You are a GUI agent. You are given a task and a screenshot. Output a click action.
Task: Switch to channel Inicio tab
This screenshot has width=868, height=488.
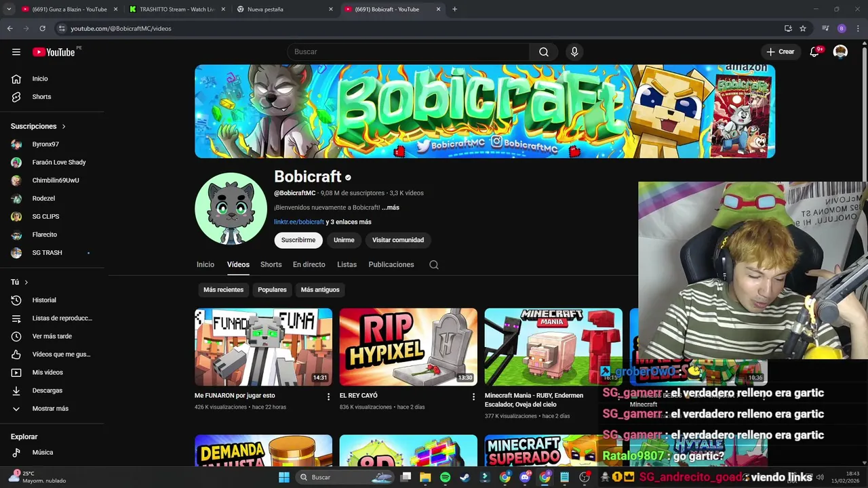[205, 265]
